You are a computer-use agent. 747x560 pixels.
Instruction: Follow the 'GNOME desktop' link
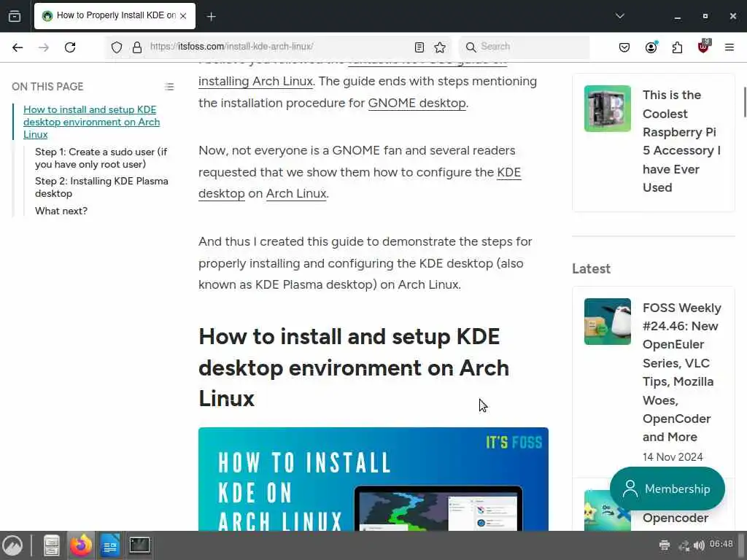417,103
